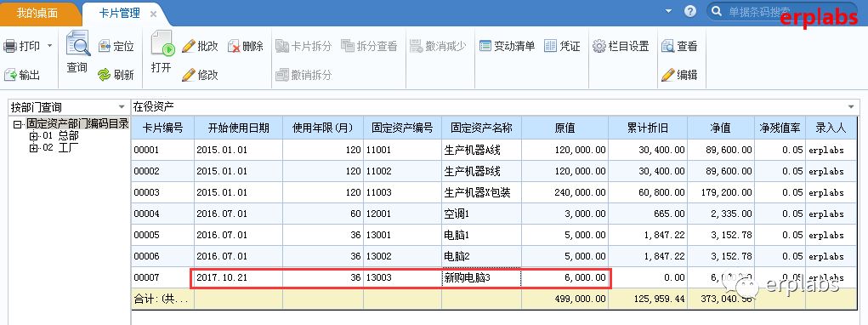Click the 固定资产编号 column header
This screenshot has height=325, width=868.
point(402,128)
